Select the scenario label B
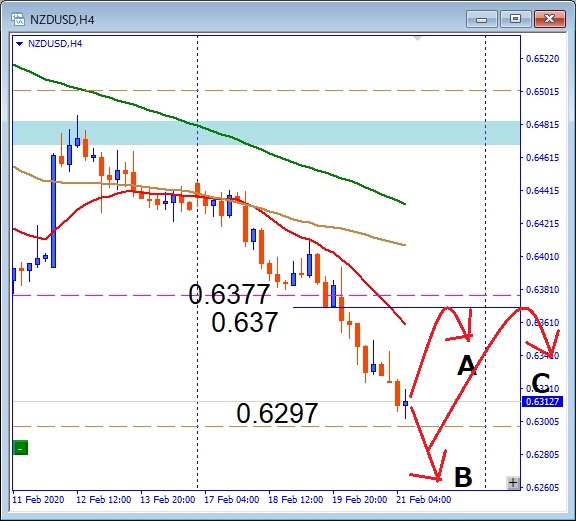Image resolution: width=576 pixels, height=521 pixels. [463, 477]
